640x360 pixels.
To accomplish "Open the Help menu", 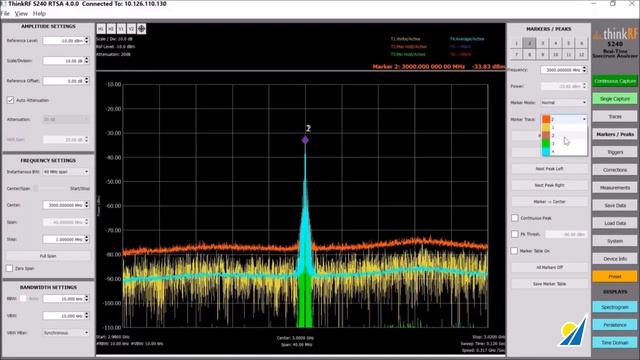I will (39, 13).
